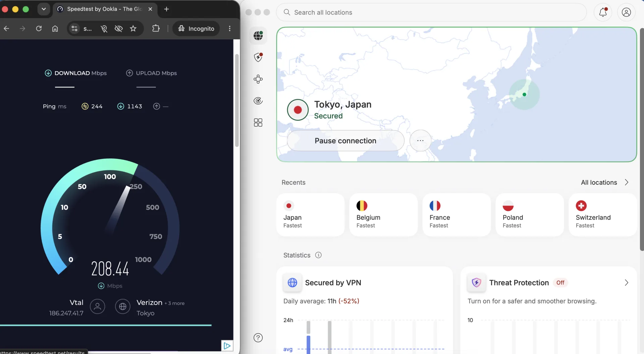644x354 pixels.
Task: Click the NordVPN window vertical scrollbar
Action: point(642,139)
